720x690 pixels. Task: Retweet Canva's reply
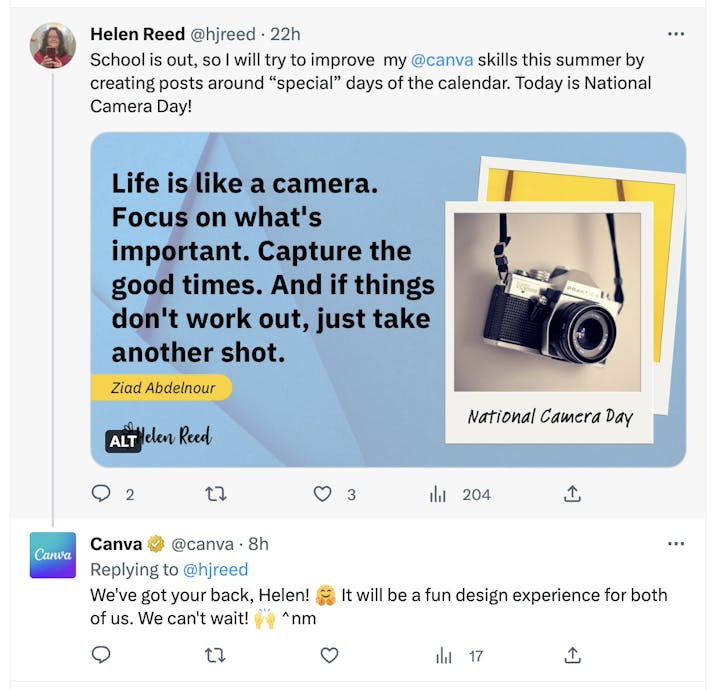(x=215, y=656)
